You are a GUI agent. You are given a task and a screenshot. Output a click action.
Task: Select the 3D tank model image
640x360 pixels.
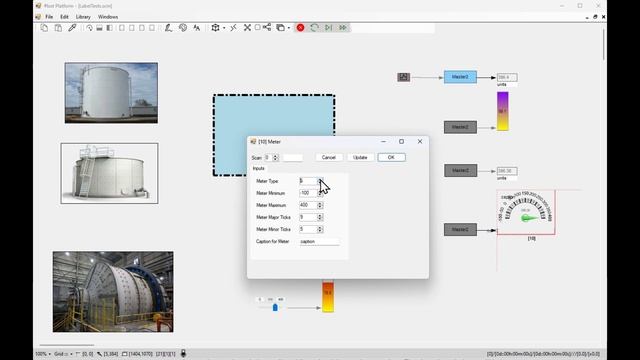109,173
